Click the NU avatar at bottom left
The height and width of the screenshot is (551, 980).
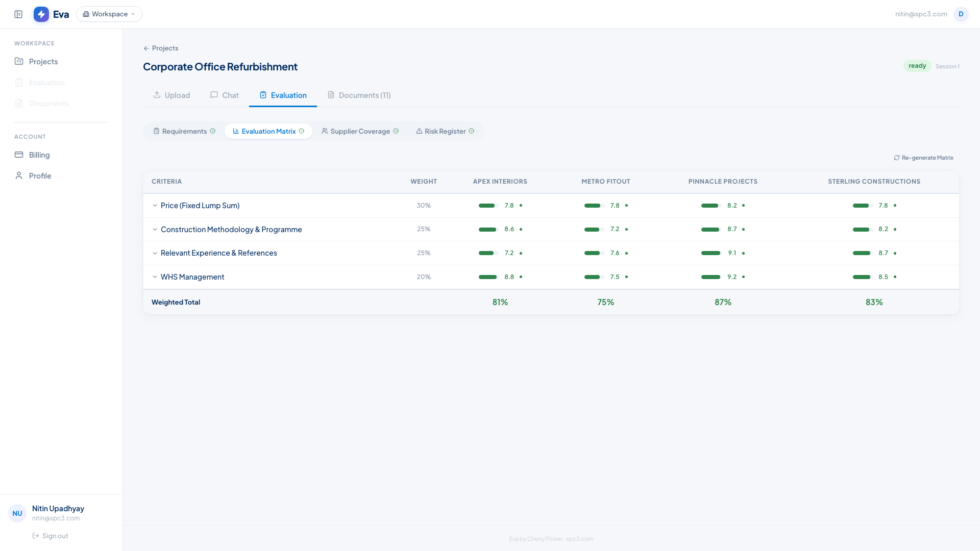17,513
